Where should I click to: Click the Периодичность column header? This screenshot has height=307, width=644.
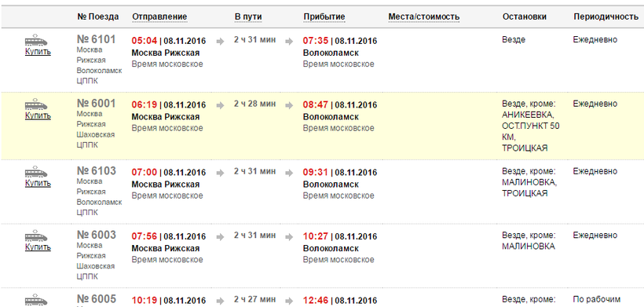tap(606, 16)
